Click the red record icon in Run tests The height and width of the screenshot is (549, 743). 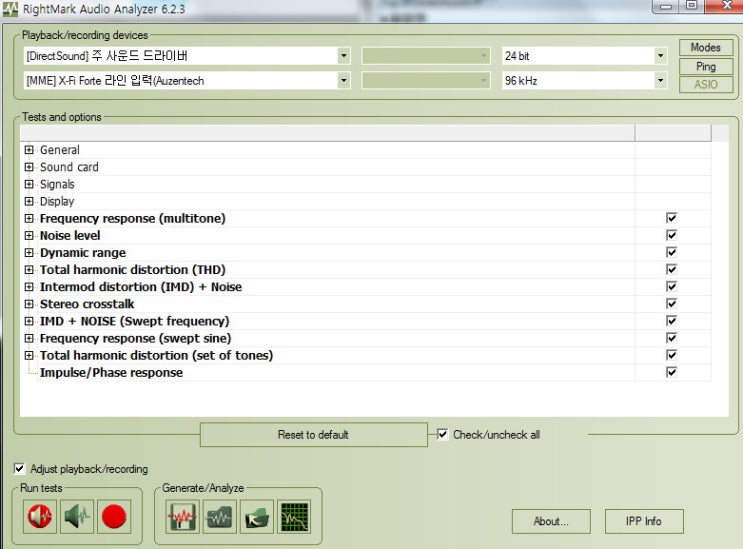pos(114,516)
